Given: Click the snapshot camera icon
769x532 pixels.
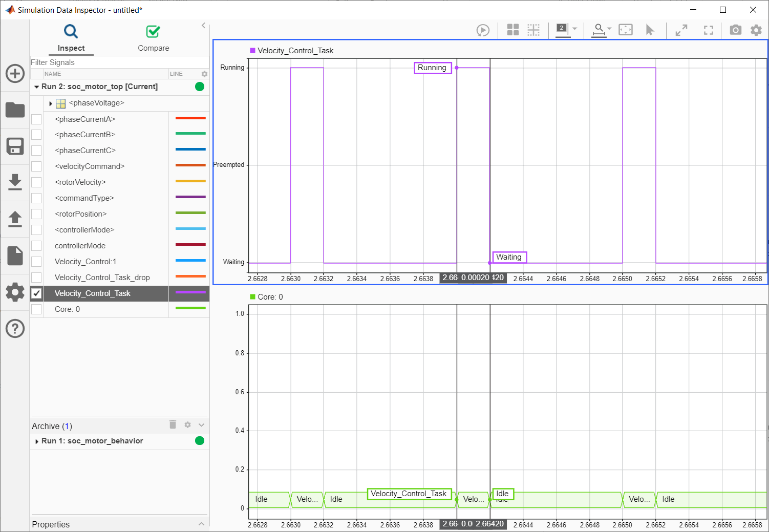Looking at the screenshot, I should [x=735, y=30].
